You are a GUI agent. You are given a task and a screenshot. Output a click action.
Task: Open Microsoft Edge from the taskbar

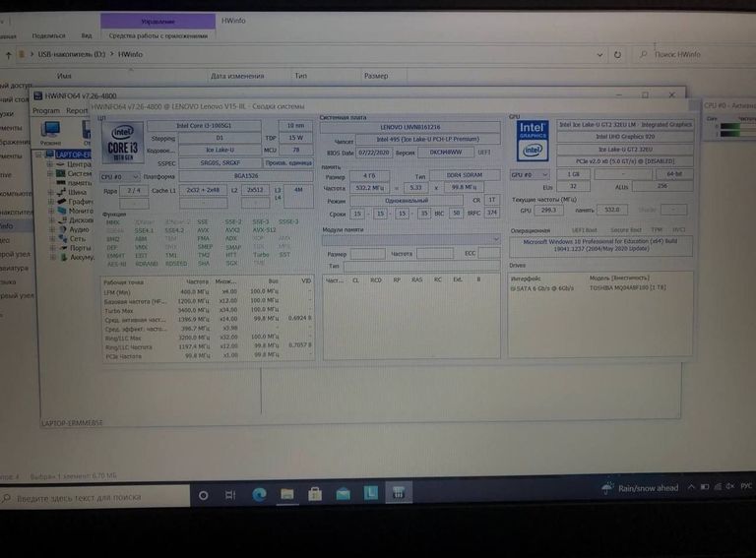[x=260, y=492]
